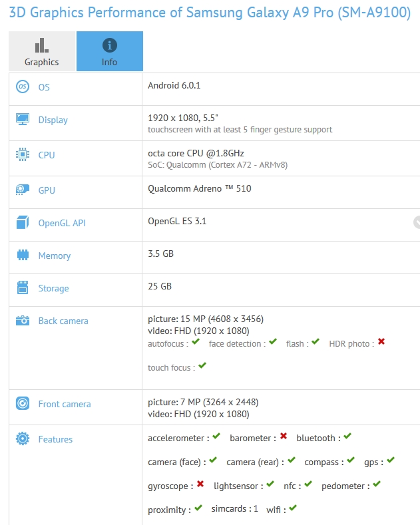
Task: Click the face detection green checkmark
Action: [x=273, y=341]
